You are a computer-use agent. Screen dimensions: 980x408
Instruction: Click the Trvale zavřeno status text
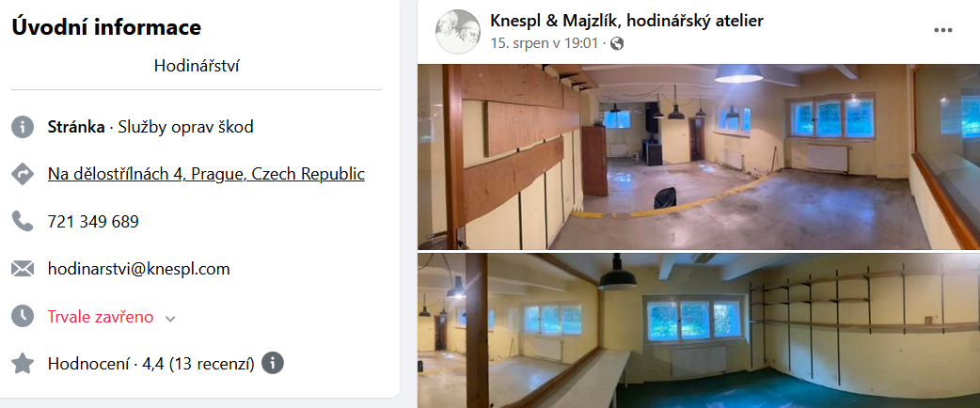(x=101, y=317)
